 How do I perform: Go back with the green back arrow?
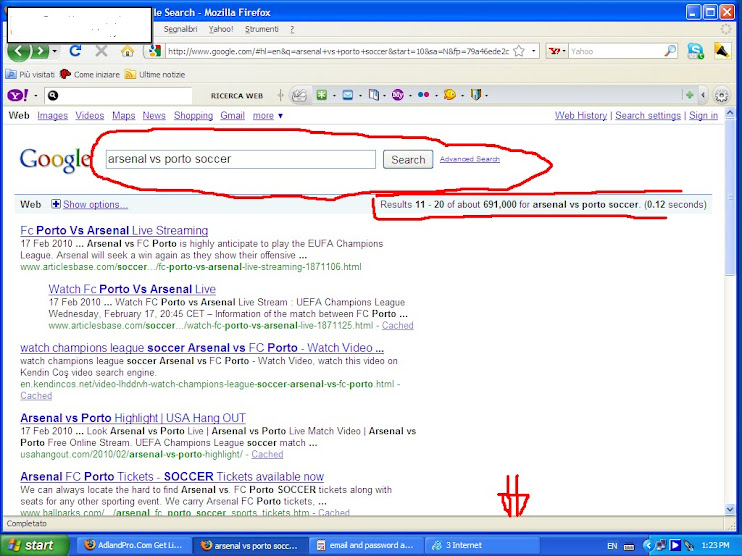(19, 51)
